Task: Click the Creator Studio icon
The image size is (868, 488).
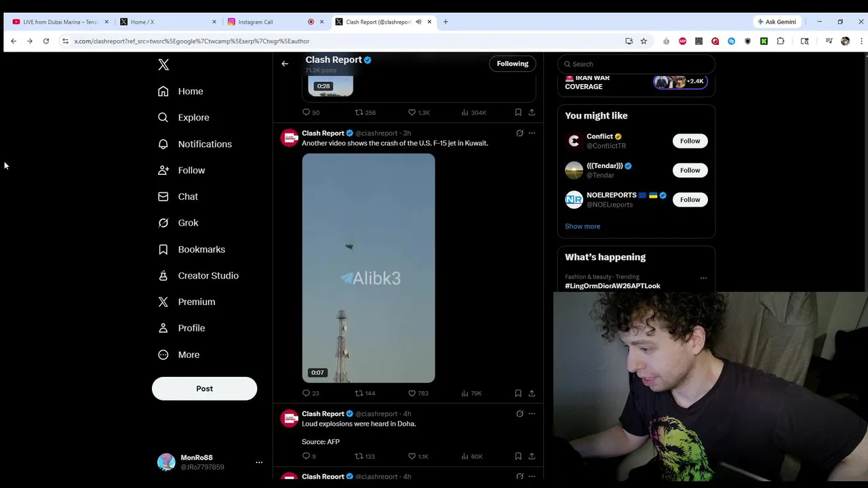Action: click(163, 276)
